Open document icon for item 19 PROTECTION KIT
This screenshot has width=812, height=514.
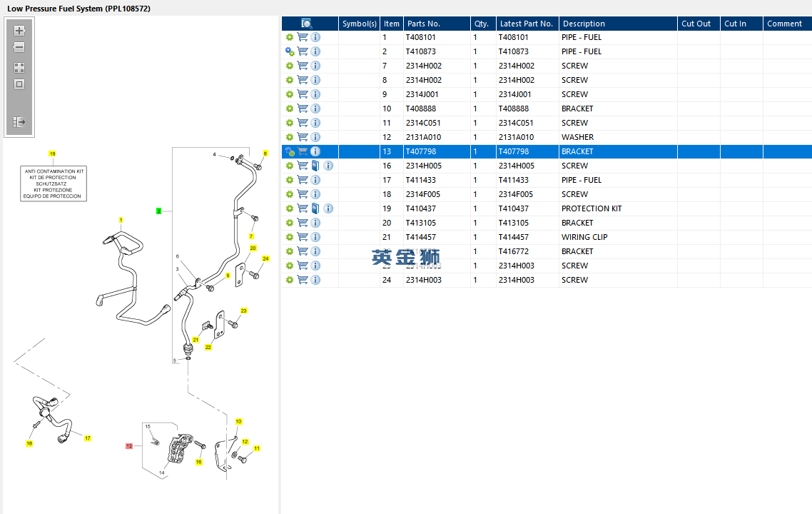pyautogui.click(x=315, y=208)
